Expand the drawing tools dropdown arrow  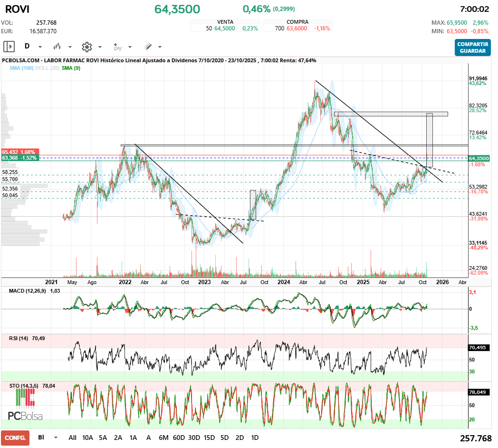click(160, 47)
